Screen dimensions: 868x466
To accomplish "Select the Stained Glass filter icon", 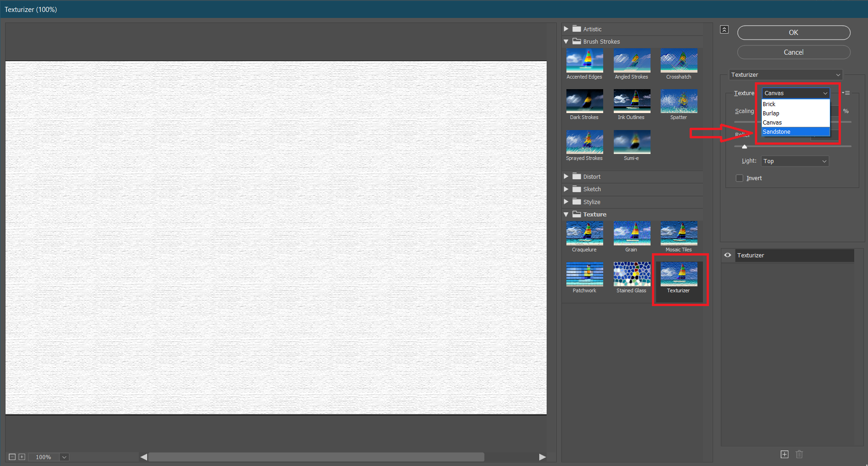I will pos(631,274).
